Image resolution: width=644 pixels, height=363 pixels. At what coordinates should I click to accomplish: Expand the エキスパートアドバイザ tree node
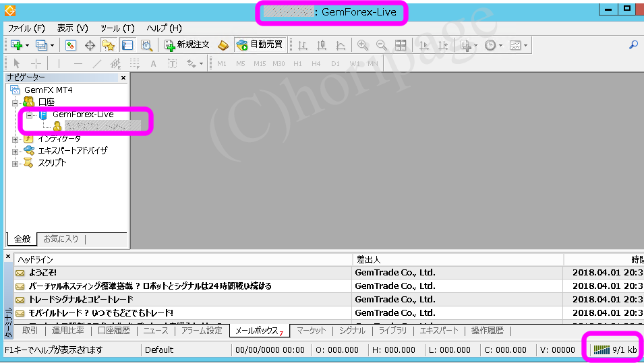(16, 152)
